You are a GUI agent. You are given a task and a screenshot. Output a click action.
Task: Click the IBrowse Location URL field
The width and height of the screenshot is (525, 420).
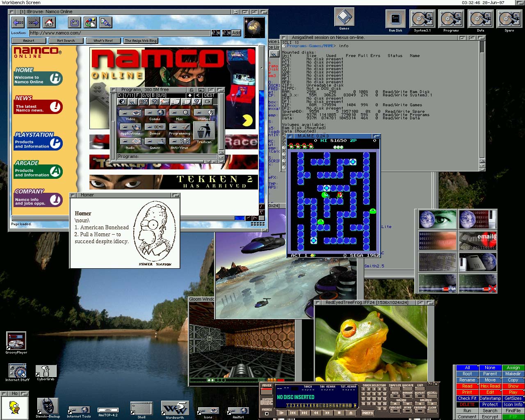119,33
